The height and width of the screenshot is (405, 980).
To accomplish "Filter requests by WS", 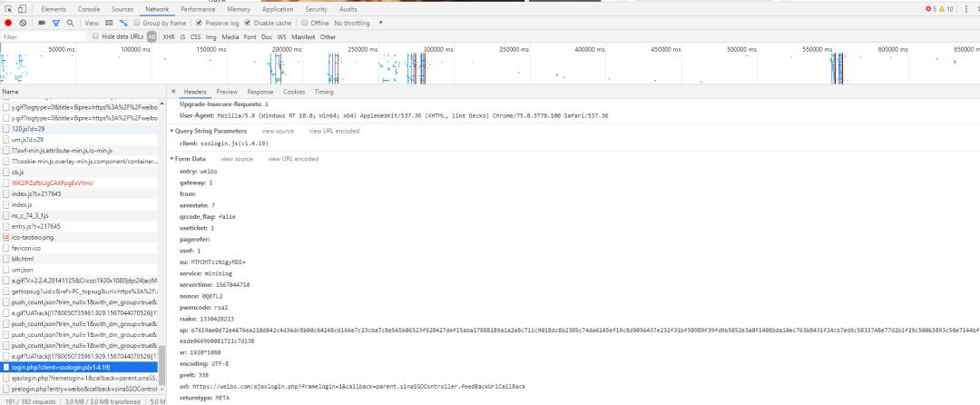I will 282,37.
